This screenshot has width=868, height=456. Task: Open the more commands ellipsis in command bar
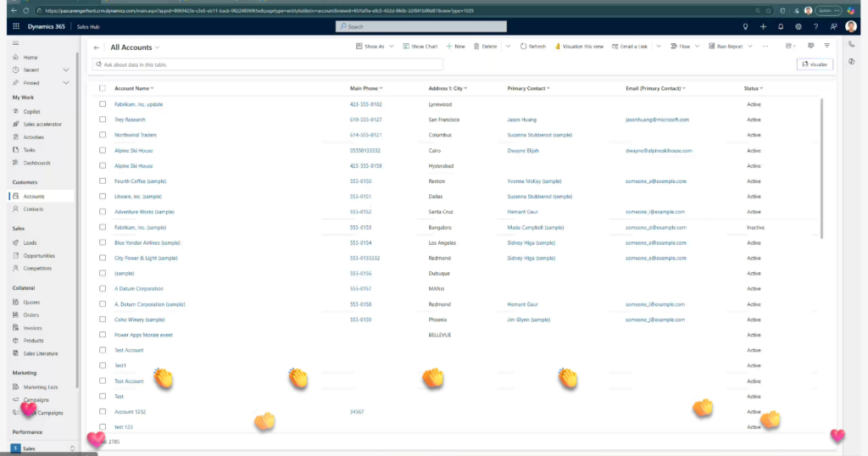coord(765,47)
